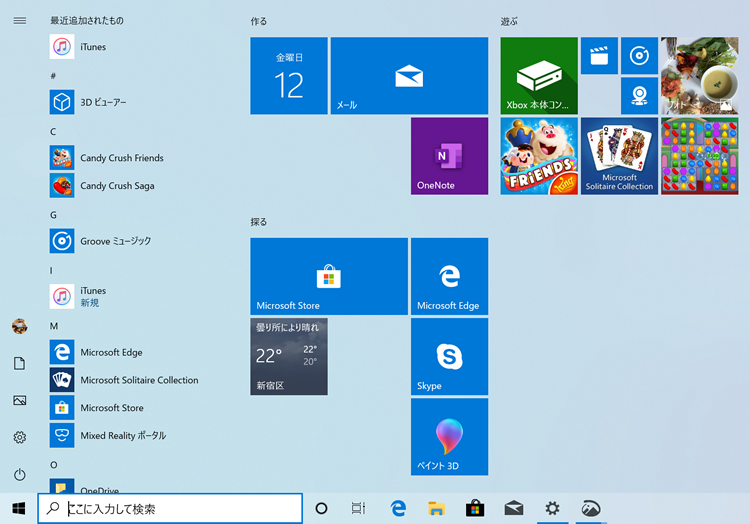Focus the ここに入力して検索 search box
The image size is (750, 524).
170,509
